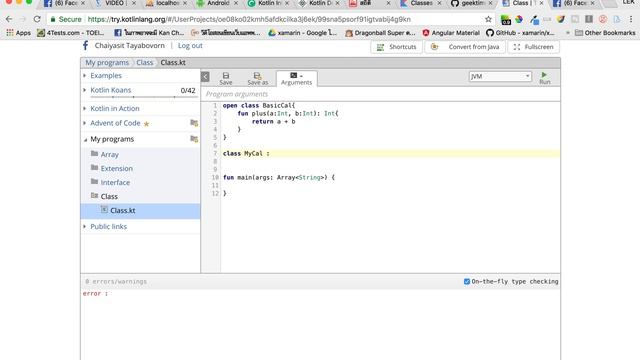Click My programs breadcrumb
This screenshot has height=360, width=640.
point(107,62)
